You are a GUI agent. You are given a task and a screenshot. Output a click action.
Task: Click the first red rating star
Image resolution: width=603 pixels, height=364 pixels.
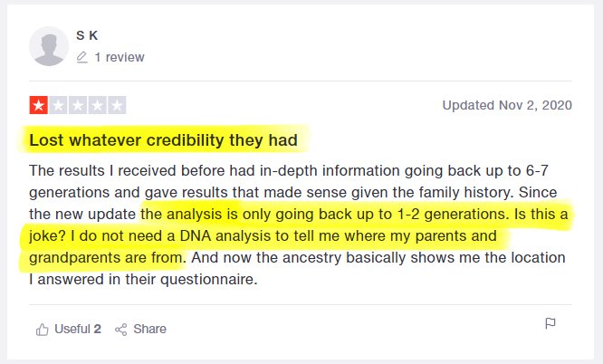(39, 105)
